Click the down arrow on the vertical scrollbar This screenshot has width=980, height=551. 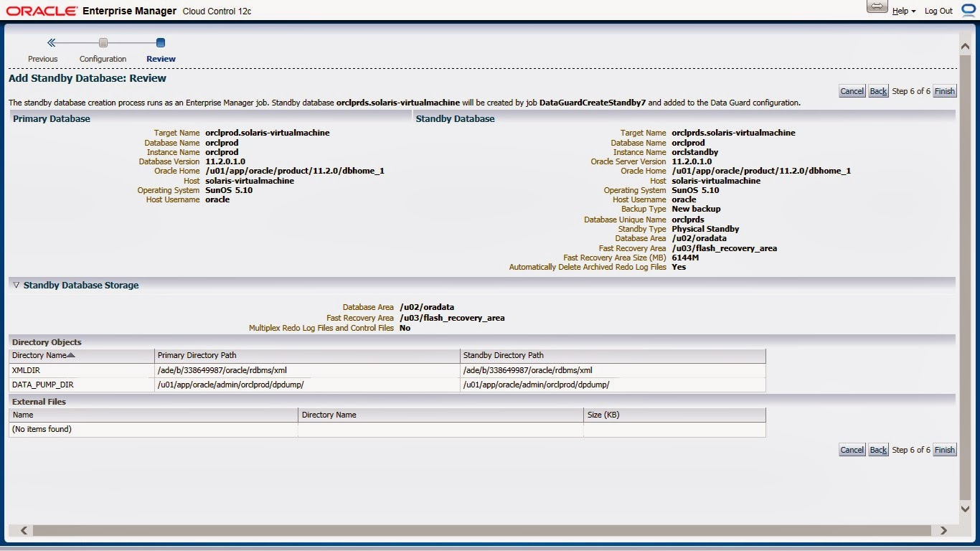tap(965, 508)
